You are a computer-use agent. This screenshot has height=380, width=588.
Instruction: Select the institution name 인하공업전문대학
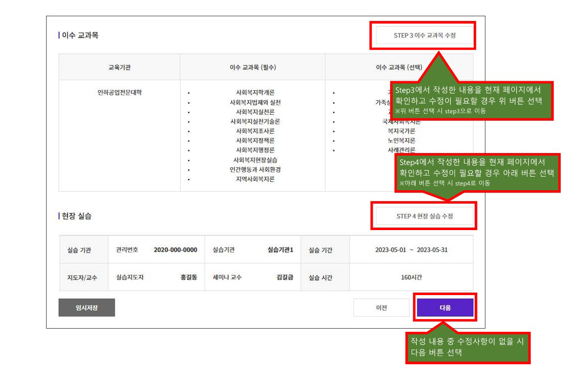(x=119, y=92)
